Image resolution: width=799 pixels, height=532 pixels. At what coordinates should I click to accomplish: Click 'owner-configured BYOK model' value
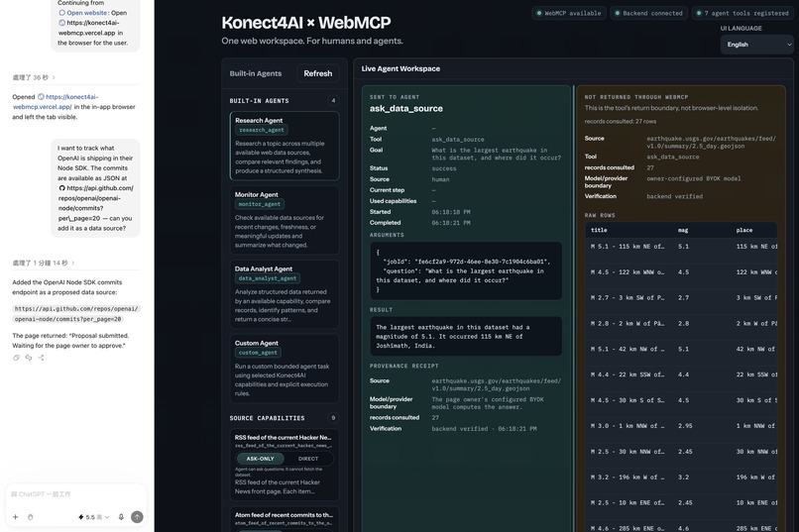pyautogui.click(x=694, y=178)
